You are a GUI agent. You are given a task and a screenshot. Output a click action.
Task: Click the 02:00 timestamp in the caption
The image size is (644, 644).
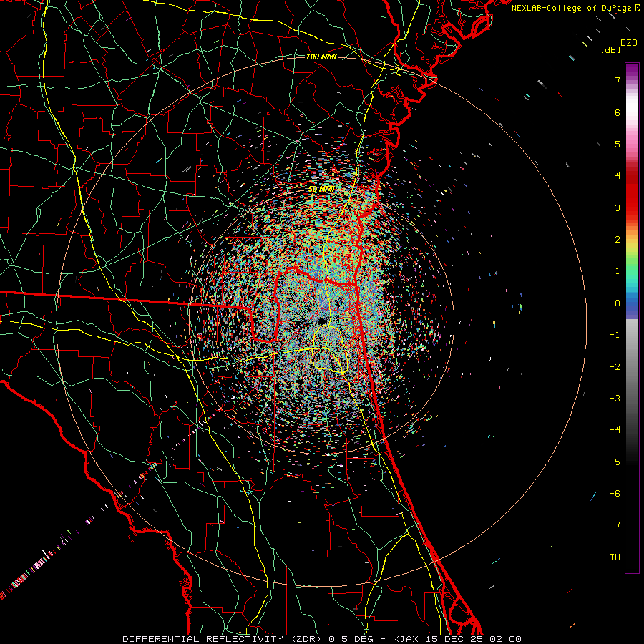tap(506, 639)
